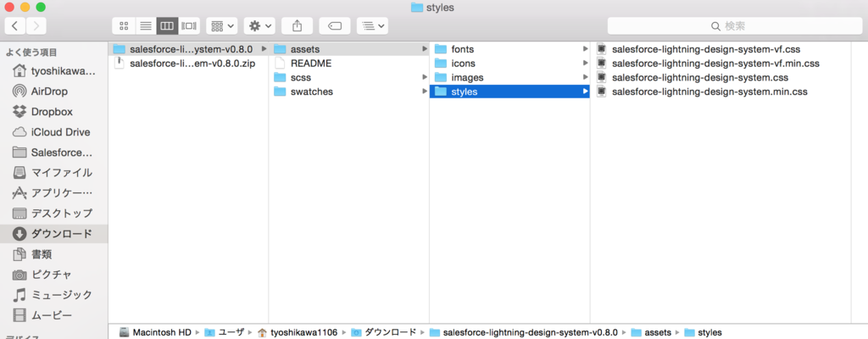The height and width of the screenshot is (339, 868).
Task: Select マイファイル in the sidebar
Action: 54,173
